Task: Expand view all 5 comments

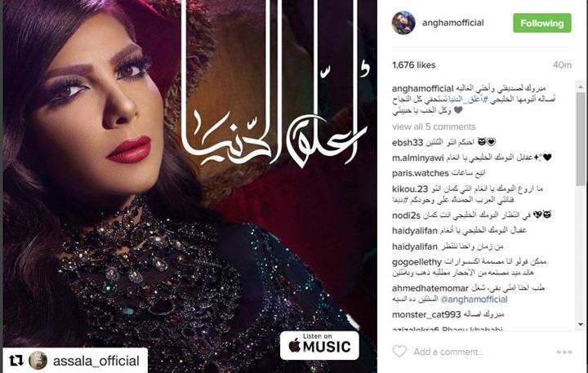Action: 434,127
